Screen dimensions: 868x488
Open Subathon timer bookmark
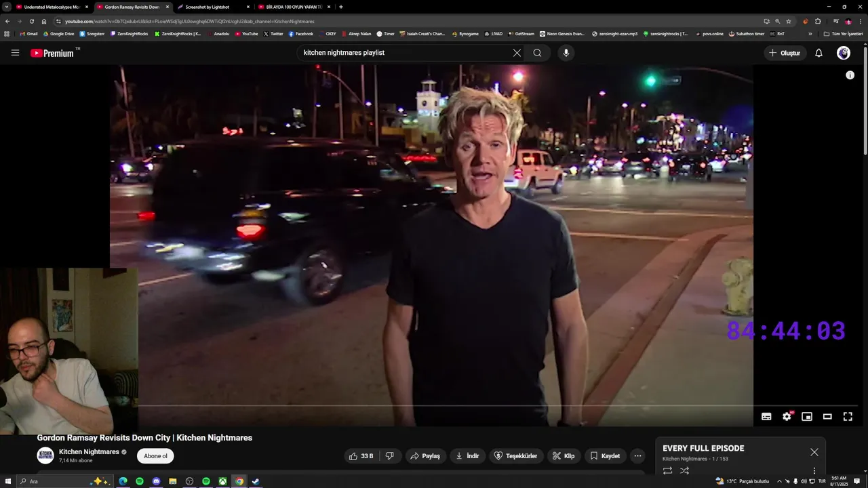747,33
